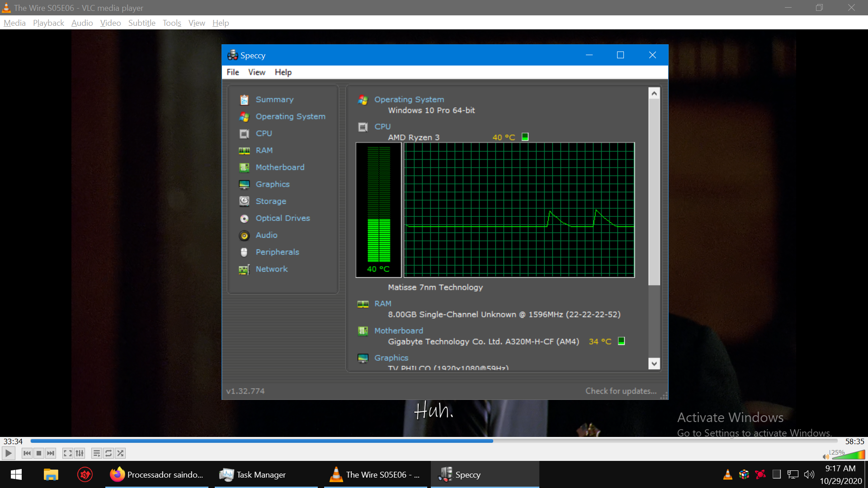This screenshot has height=488, width=868.
Task: Select Audio in Speccy sidebar
Action: point(266,235)
